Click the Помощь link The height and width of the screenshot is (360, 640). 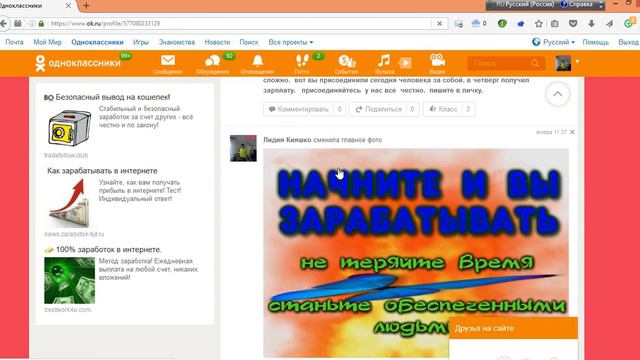596,42
